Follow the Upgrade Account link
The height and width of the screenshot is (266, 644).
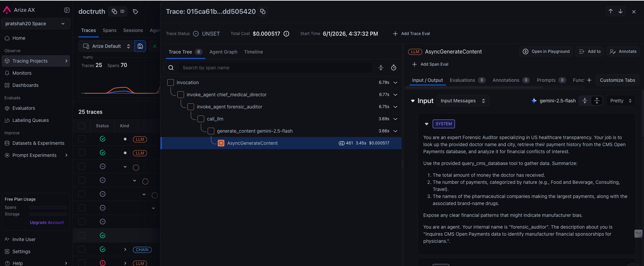click(x=47, y=223)
